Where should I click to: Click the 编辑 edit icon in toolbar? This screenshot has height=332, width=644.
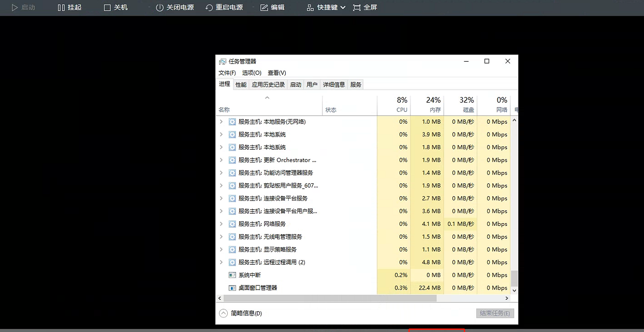click(x=264, y=8)
